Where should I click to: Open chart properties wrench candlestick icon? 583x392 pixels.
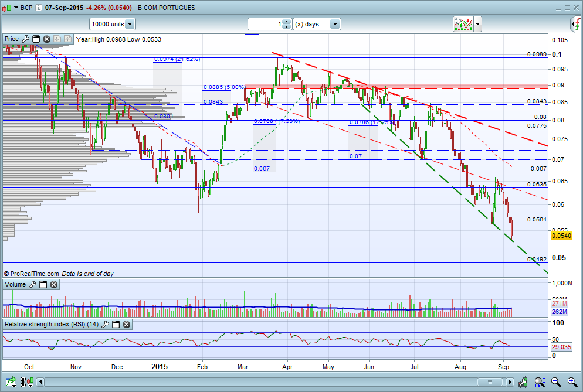point(524,381)
